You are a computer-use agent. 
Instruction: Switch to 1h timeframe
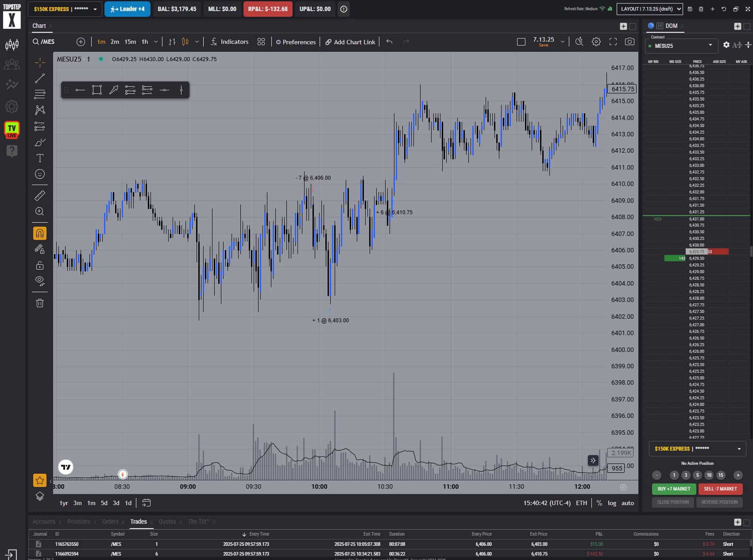tap(145, 42)
